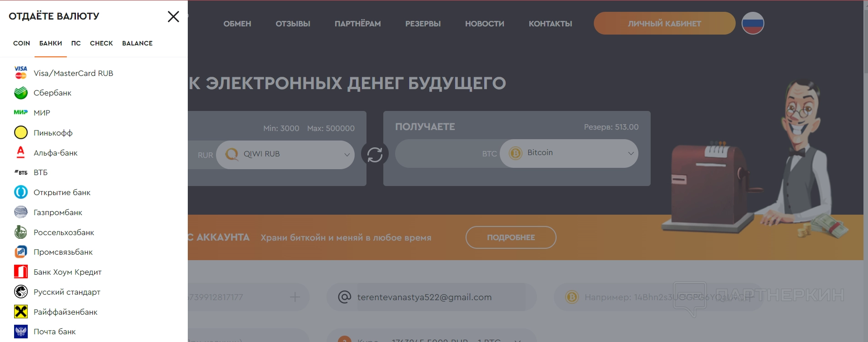The image size is (868, 342).
Task: Click the plus icon in phone field
Action: tap(295, 297)
